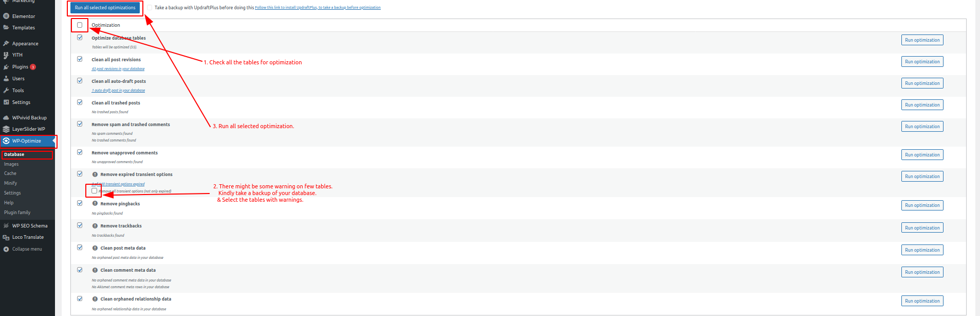
Task: Uncheck Remove spam and trashed comments checkbox
Action: (80, 124)
